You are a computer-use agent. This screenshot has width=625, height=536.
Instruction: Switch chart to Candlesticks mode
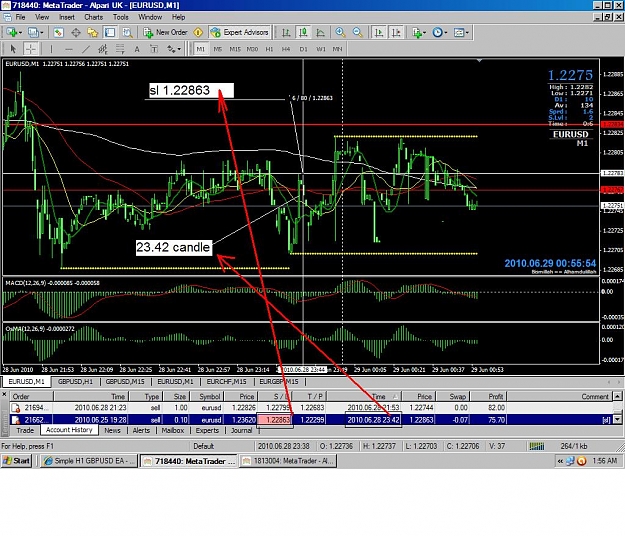(303, 33)
